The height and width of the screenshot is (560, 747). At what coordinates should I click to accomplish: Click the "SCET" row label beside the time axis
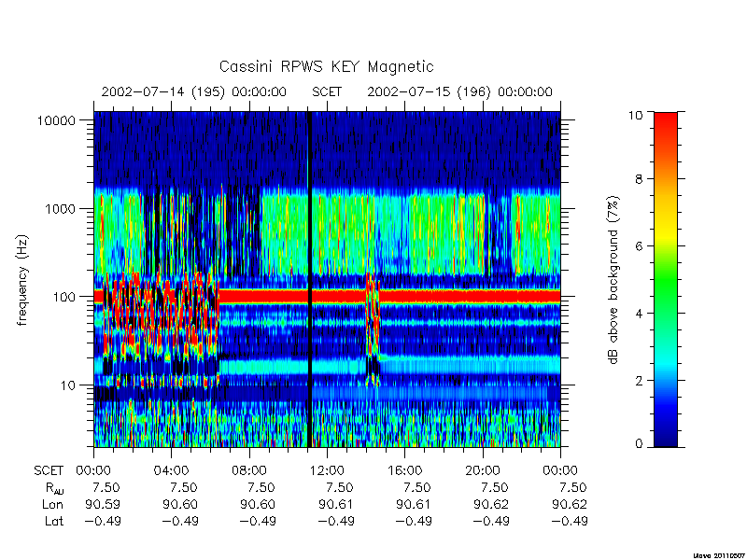49,471
